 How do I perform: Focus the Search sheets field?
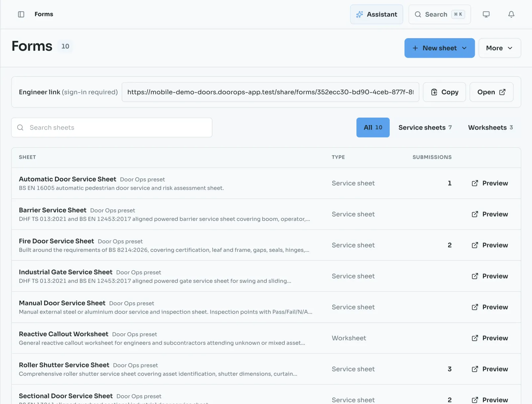click(x=112, y=128)
